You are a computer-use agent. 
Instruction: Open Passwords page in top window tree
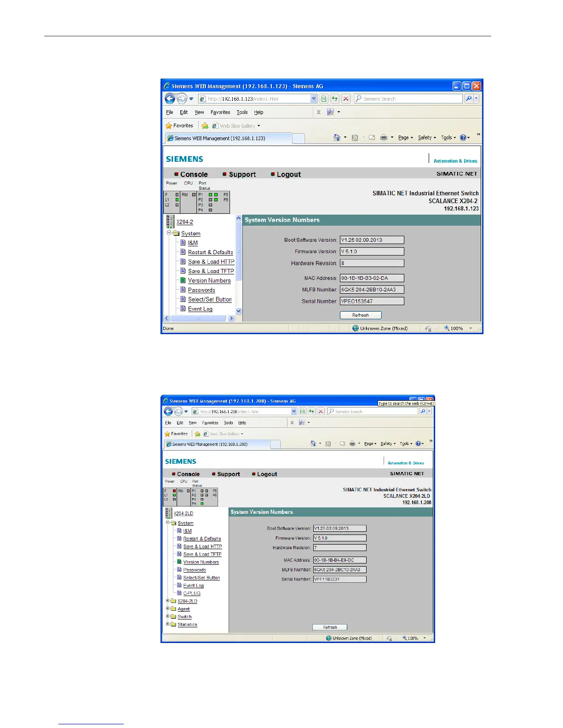coord(201,290)
